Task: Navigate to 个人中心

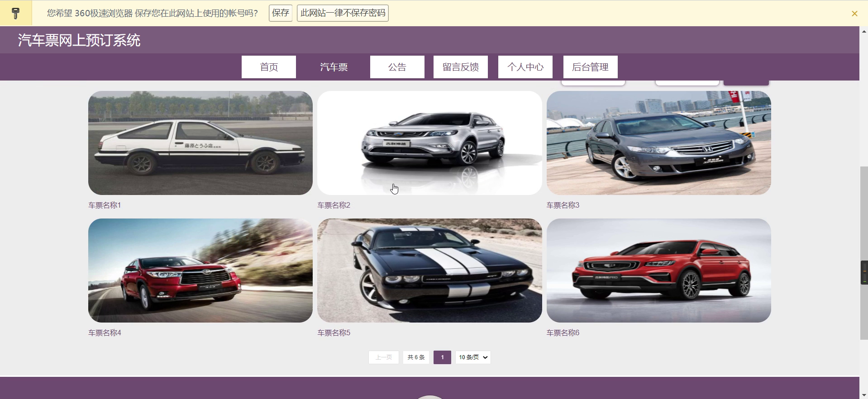Action: point(525,67)
